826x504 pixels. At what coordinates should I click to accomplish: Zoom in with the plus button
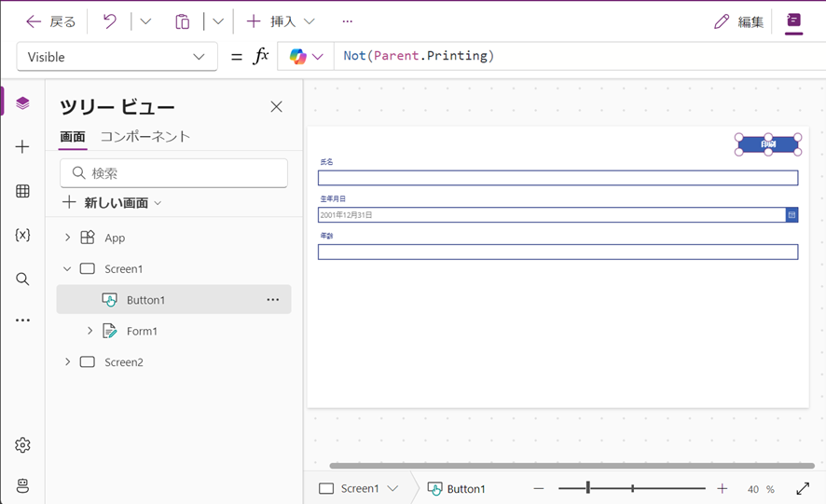(723, 489)
